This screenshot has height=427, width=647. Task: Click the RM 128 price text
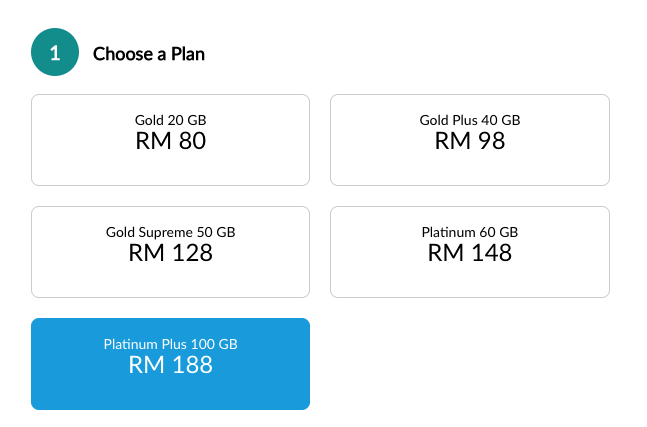(170, 253)
